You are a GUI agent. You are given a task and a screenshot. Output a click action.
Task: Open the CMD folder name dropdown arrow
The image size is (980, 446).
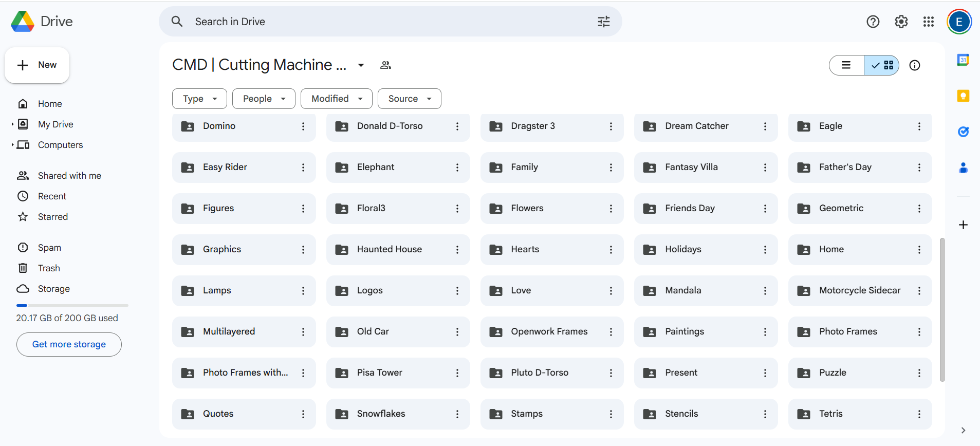coord(361,65)
